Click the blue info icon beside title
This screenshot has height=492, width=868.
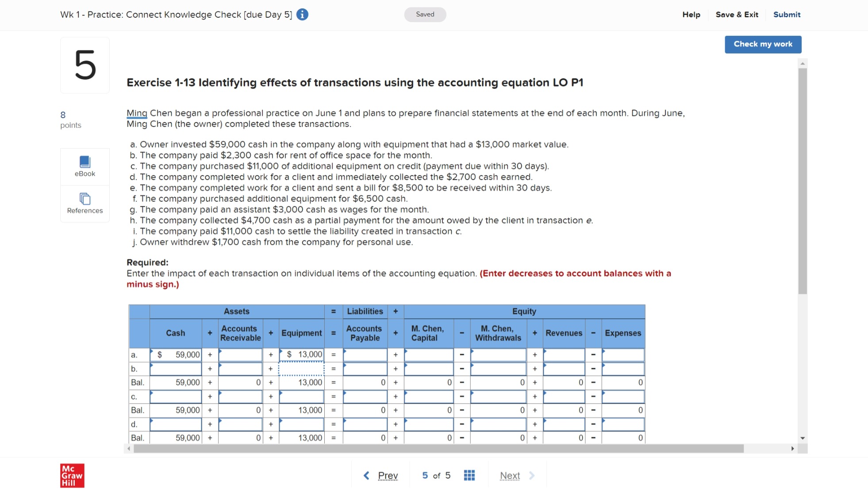click(x=302, y=15)
